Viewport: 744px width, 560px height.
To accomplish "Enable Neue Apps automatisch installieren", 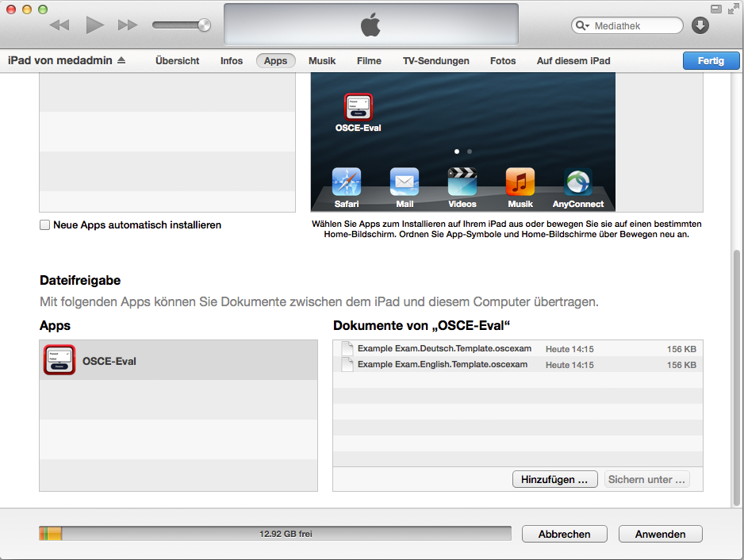I will 44,225.
